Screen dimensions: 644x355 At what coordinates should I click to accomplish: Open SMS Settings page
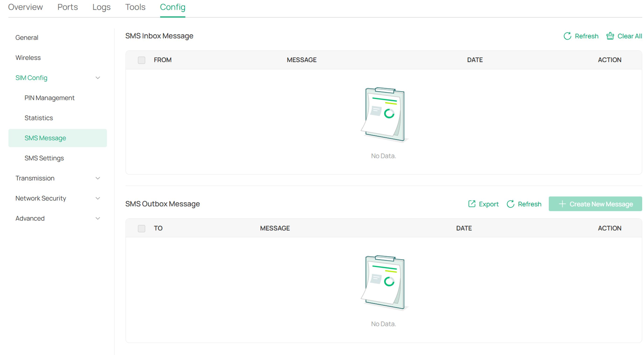44,158
